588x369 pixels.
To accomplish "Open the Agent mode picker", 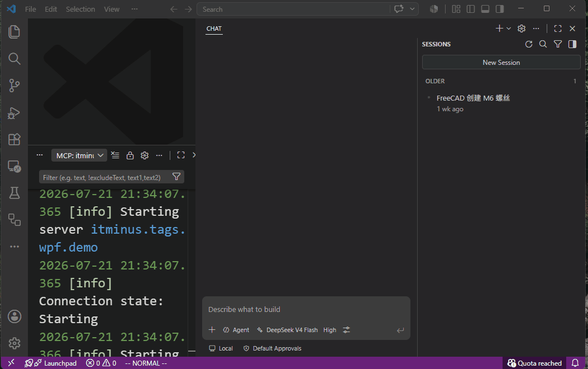I will point(236,330).
